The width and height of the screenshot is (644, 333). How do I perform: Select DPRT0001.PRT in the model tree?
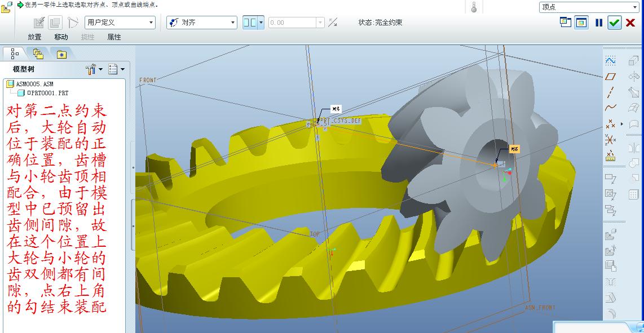tap(43, 93)
